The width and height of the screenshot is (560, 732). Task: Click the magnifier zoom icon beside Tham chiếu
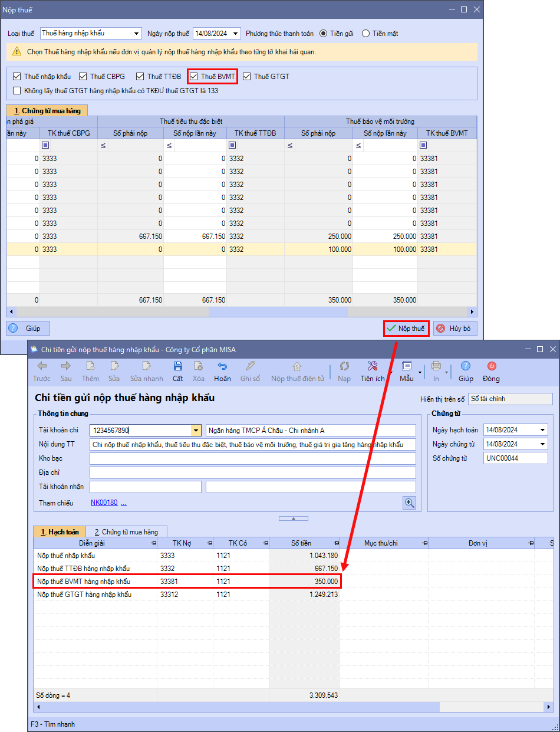pyautogui.click(x=409, y=503)
